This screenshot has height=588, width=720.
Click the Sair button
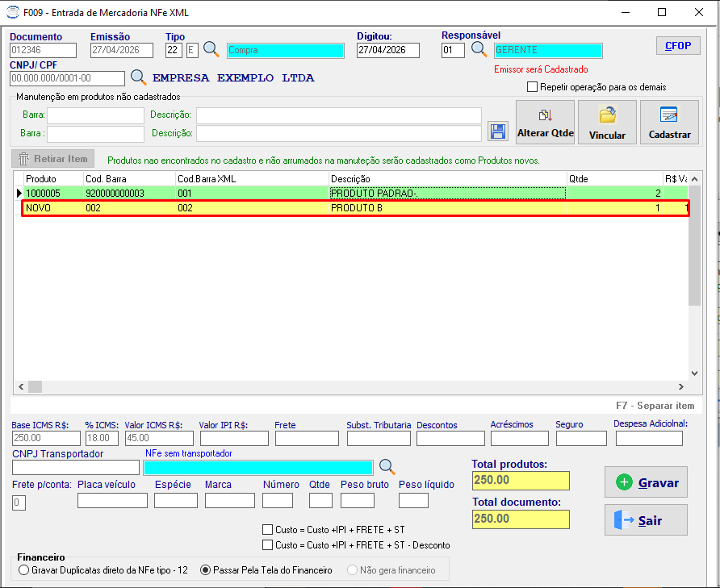coord(646,520)
